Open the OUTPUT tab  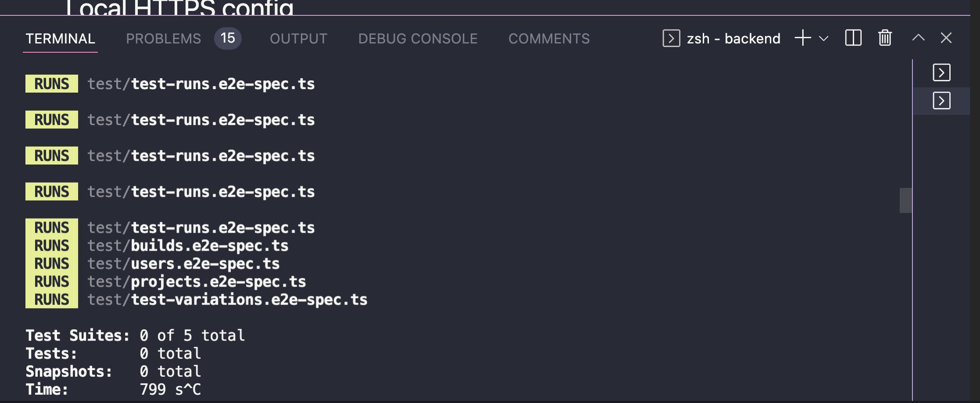(298, 38)
